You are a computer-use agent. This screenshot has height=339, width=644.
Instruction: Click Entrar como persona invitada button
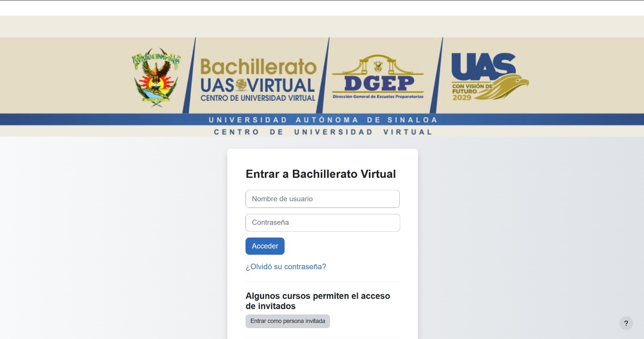[x=287, y=321]
